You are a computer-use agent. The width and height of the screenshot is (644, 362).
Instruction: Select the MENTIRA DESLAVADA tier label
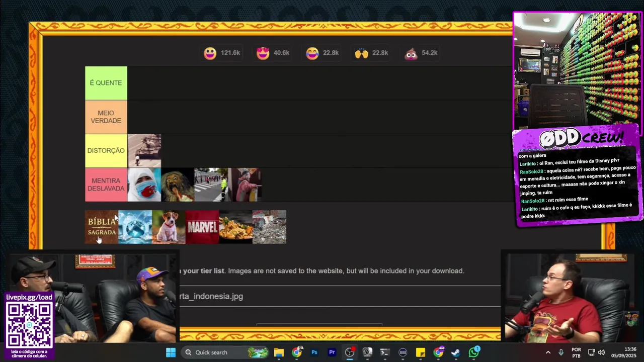(106, 185)
